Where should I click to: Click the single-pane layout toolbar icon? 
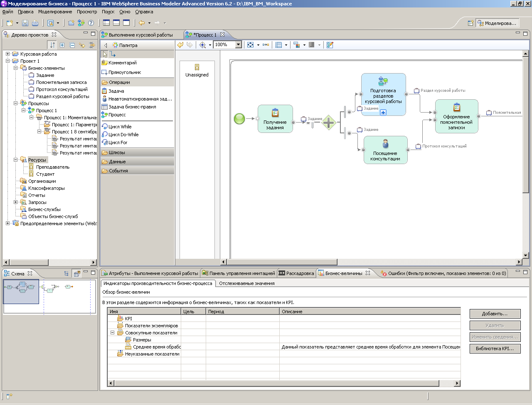point(126,23)
